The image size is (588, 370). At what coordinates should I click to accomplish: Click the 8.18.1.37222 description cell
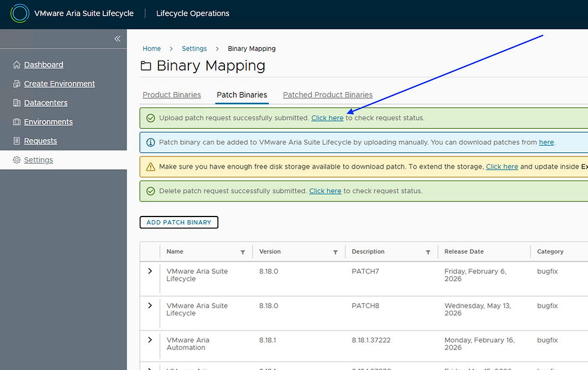(x=371, y=341)
